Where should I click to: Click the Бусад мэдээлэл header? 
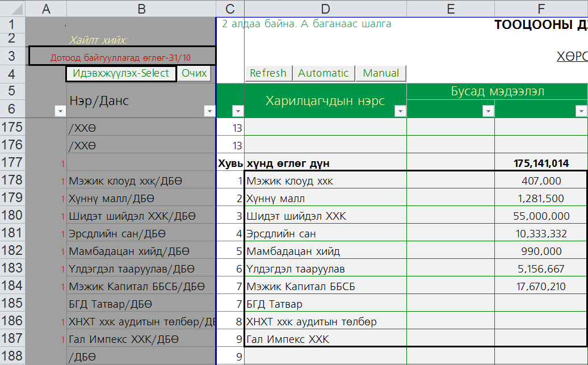coord(497,91)
